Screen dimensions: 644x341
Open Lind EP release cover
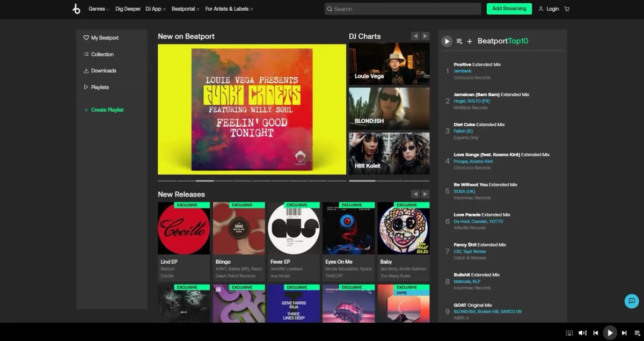click(184, 228)
